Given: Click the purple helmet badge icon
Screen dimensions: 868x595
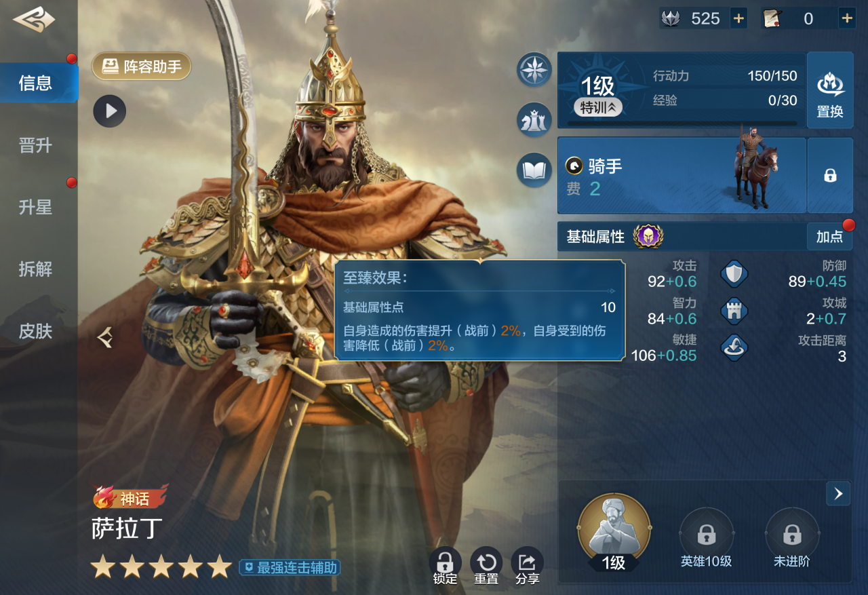Looking at the screenshot, I should pyautogui.click(x=648, y=236).
